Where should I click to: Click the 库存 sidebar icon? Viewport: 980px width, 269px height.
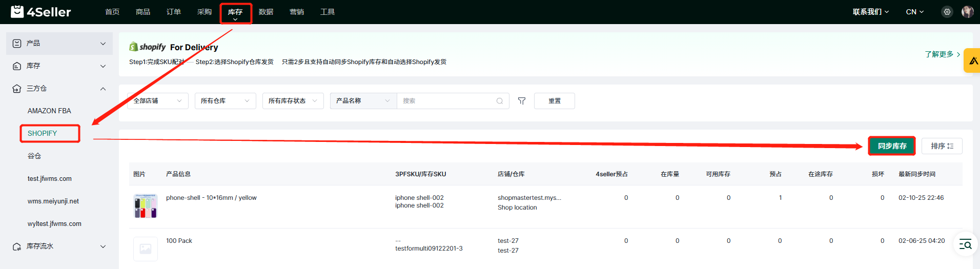pyautogui.click(x=17, y=66)
